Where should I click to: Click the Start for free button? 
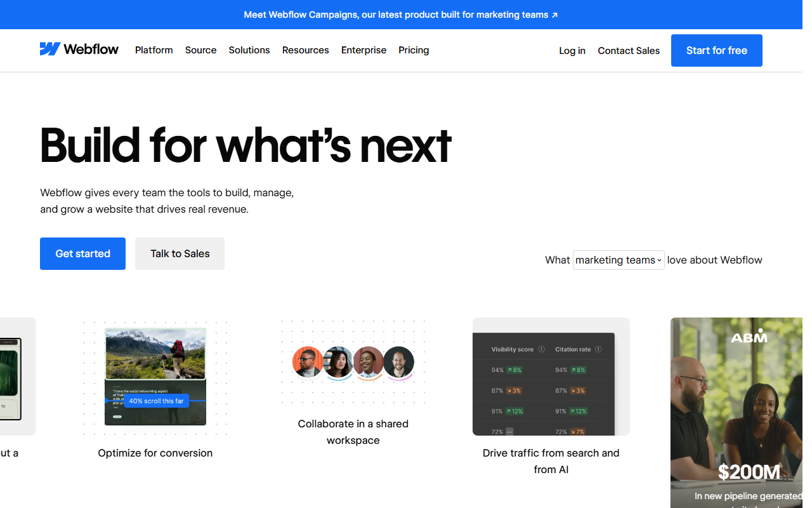pos(717,51)
